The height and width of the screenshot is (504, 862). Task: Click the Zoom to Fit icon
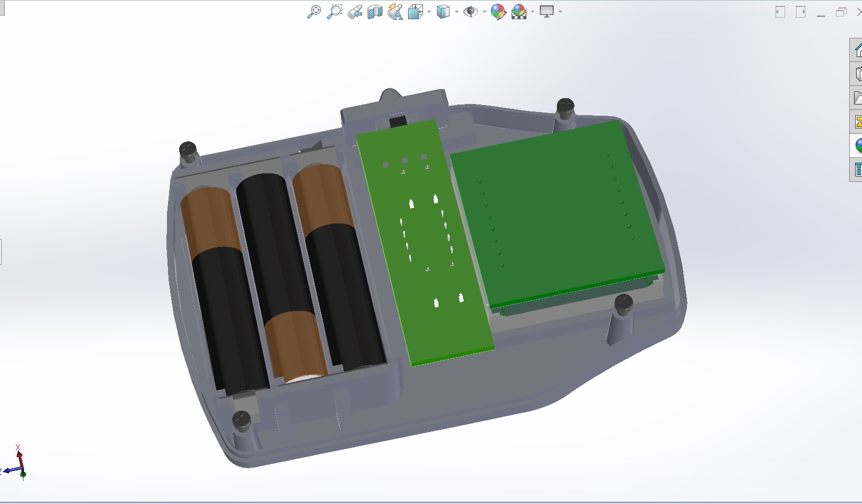point(314,12)
